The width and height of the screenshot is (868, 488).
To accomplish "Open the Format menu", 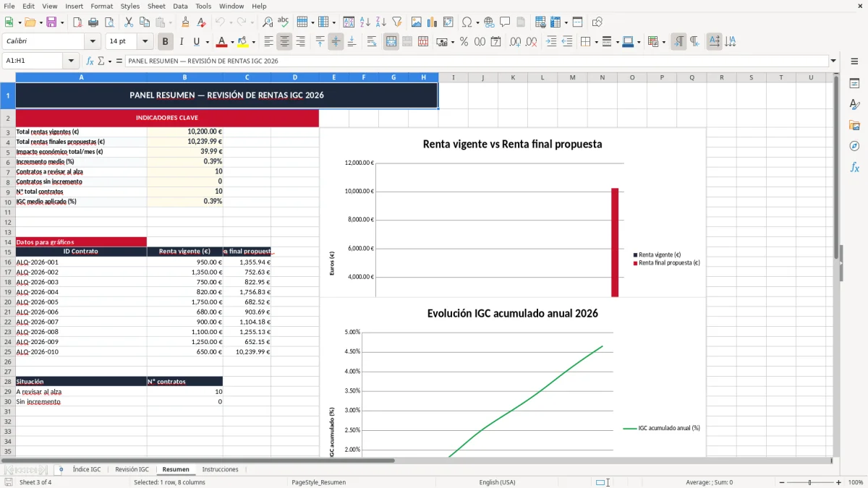I will pos(101,6).
